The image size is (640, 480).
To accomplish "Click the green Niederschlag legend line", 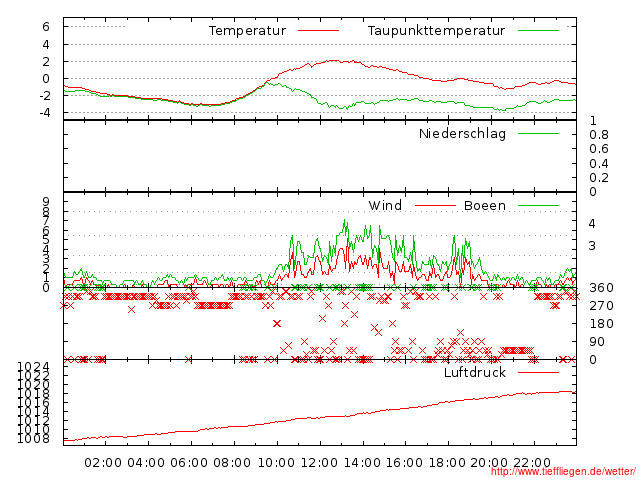I will (x=538, y=133).
